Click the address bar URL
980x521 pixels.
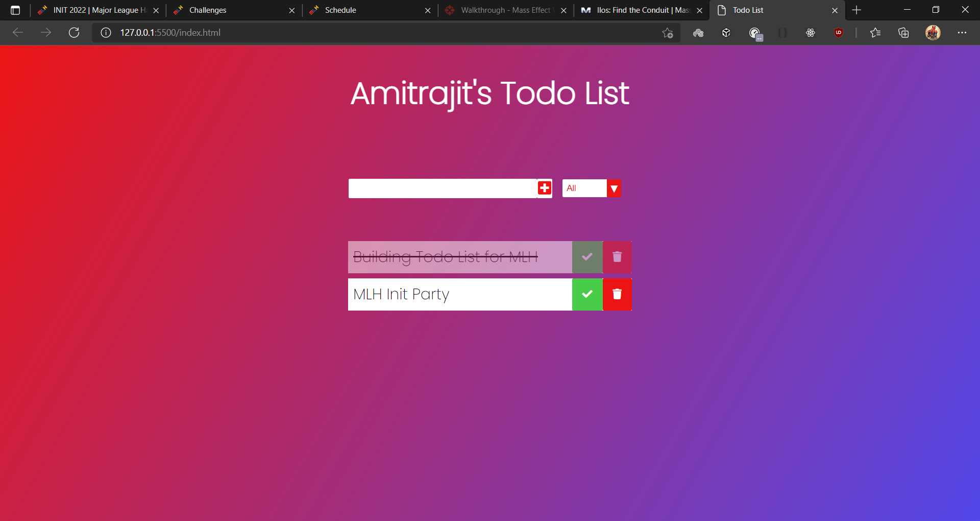click(x=170, y=33)
